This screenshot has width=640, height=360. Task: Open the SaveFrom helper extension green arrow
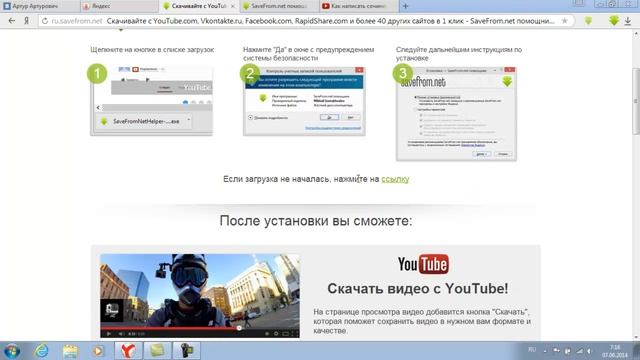[613, 20]
